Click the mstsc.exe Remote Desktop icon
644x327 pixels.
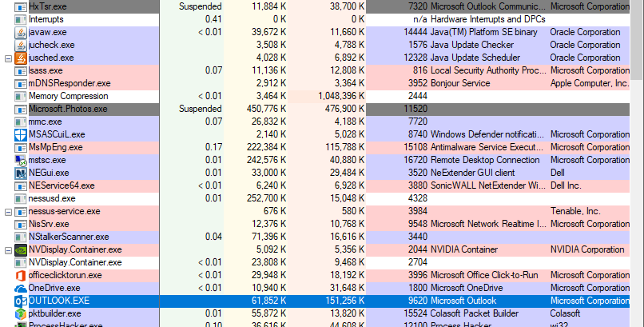point(21,160)
